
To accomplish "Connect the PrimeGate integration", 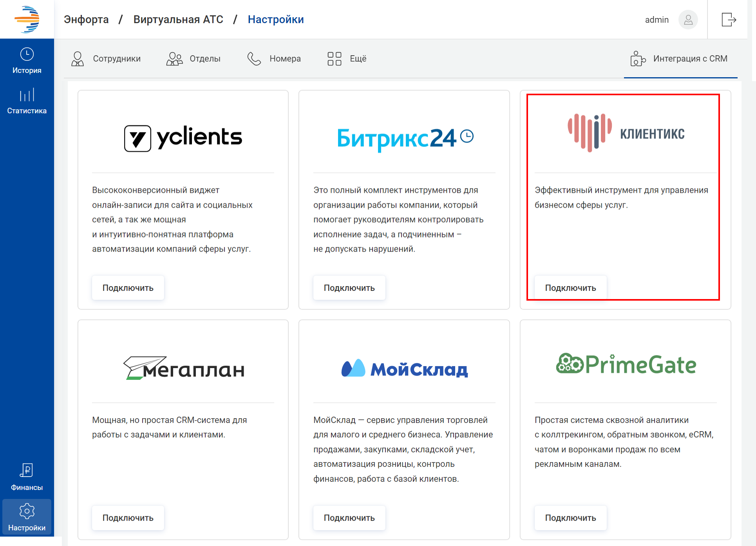I will pyautogui.click(x=571, y=518).
